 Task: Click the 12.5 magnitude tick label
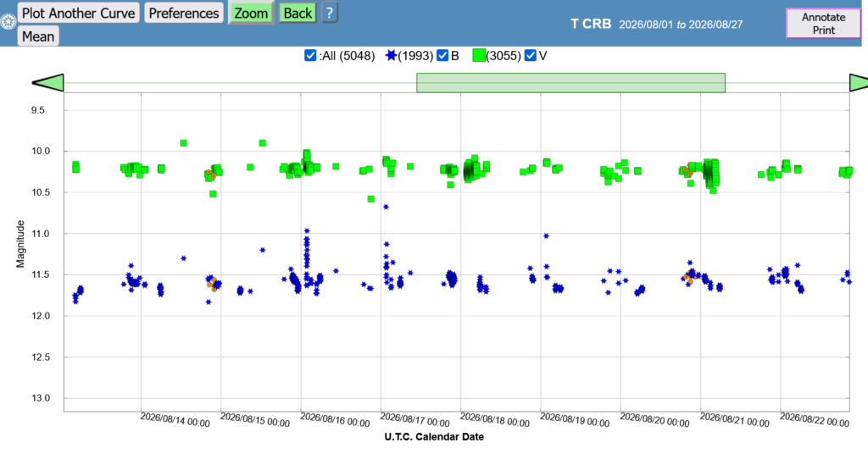41,357
